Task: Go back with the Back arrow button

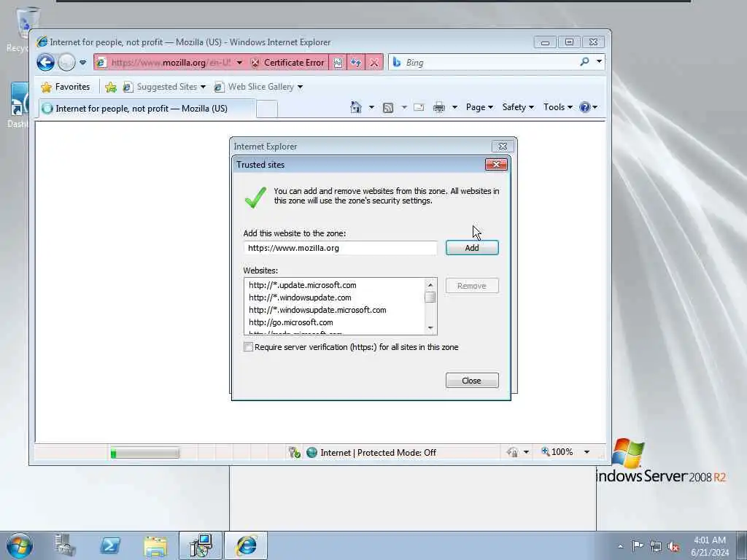Action: [x=46, y=63]
